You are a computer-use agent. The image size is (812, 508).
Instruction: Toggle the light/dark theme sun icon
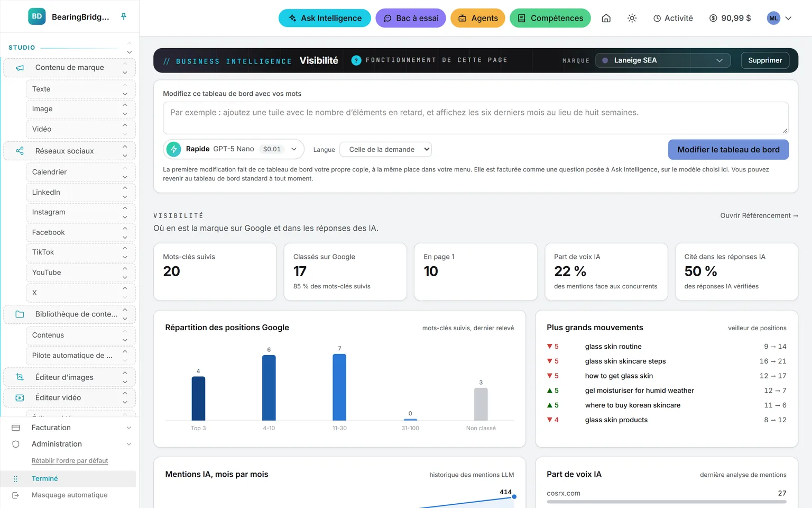tap(632, 18)
